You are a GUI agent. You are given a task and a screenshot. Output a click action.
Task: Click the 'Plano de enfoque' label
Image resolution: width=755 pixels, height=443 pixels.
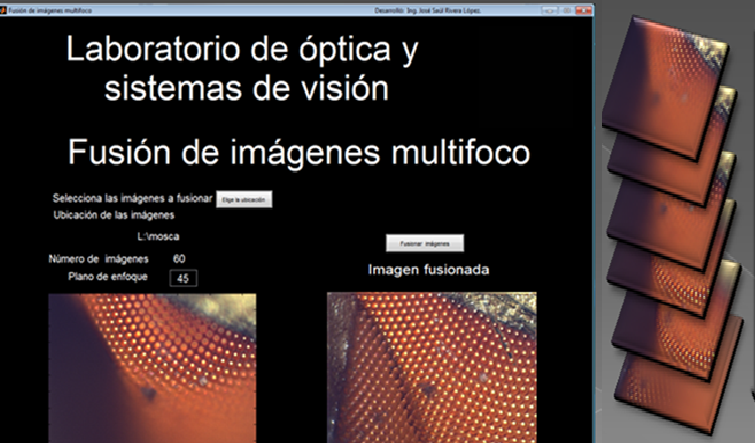[108, 276]
